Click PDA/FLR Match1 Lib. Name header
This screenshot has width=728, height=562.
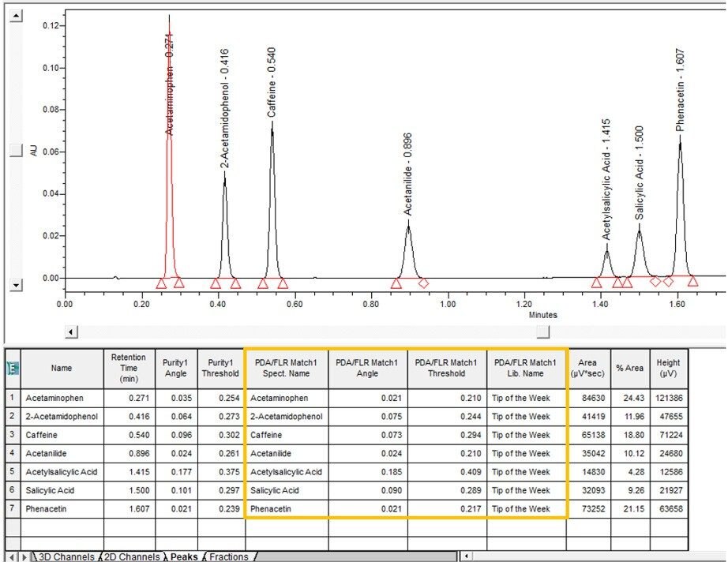(526, 369)
